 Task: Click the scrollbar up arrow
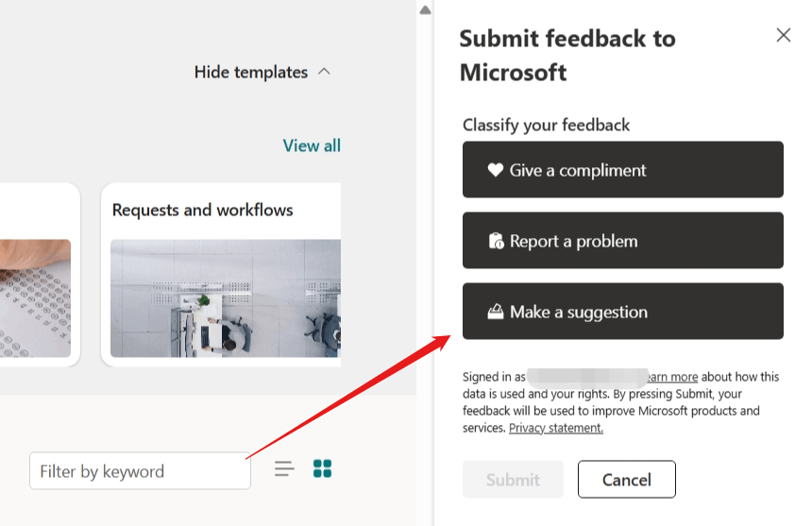click(x=425, y=9)
